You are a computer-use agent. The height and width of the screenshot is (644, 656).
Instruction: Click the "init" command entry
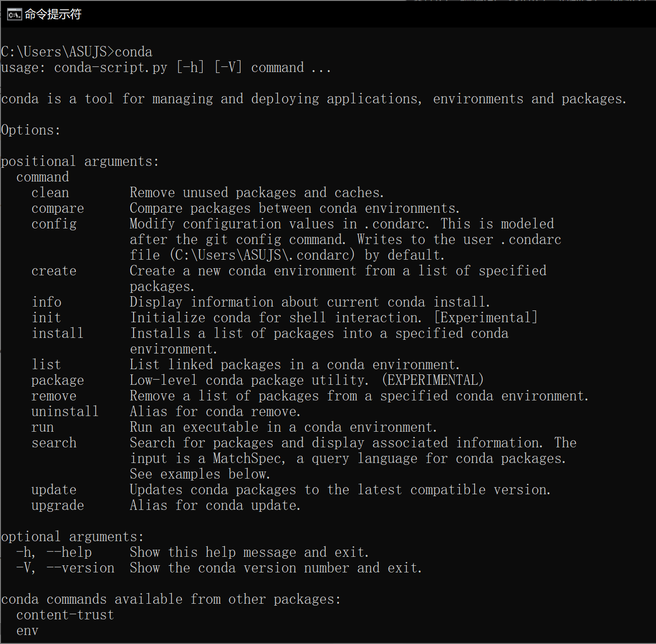tap(46, 318)
